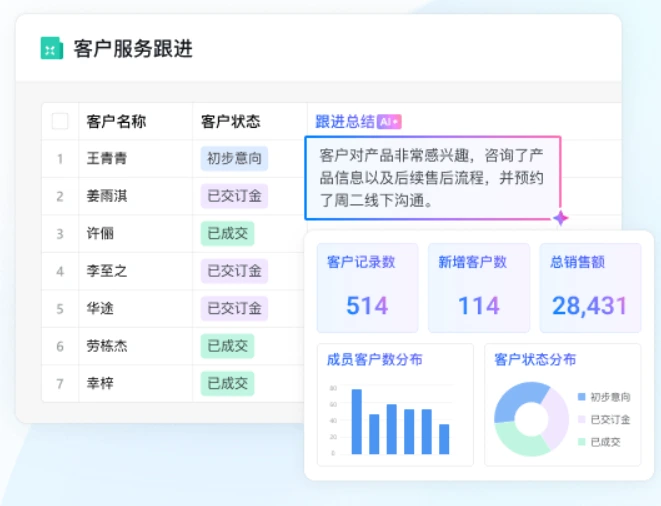
Task: Click the green 已成交 legend swatch
Action: 581,442
